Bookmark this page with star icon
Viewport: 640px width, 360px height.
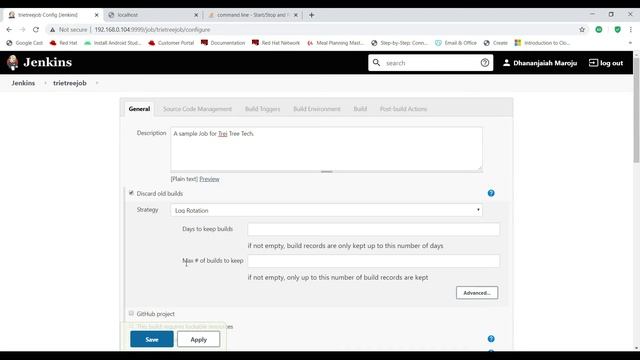[x=582, y=29]
